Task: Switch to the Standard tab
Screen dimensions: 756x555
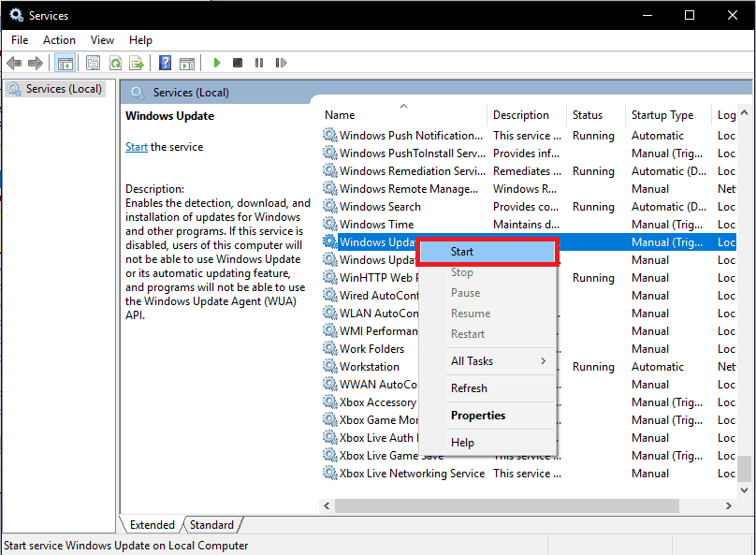Action: tap(211, 525)
